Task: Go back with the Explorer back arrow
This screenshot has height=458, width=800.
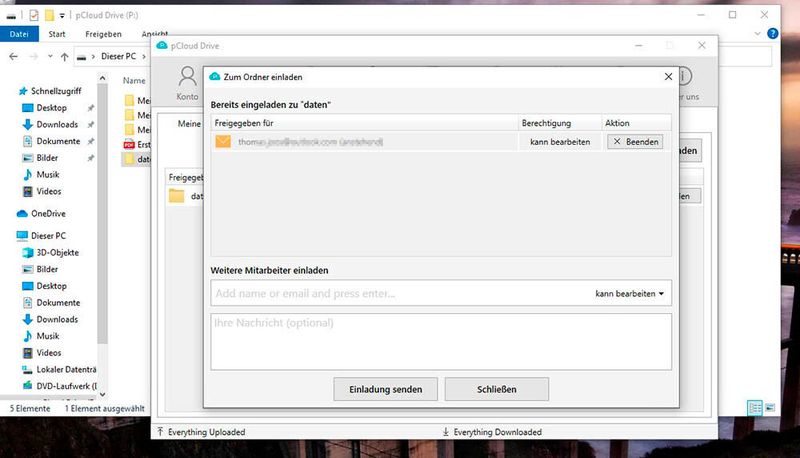Action: click(12, 57)
